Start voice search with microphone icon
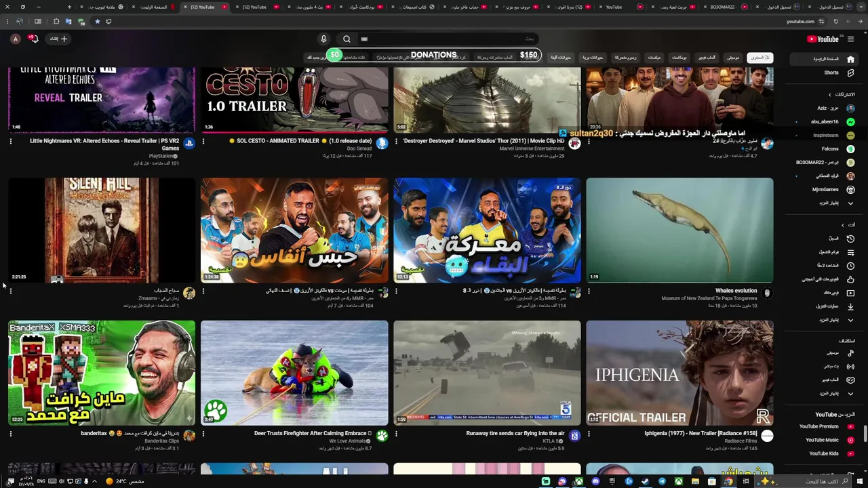 pyautogui.click(x=323, y=39)
